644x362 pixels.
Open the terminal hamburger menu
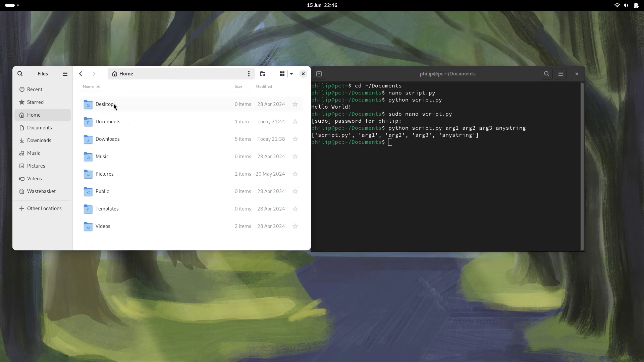pyautogui.click(x=561, y=74)
